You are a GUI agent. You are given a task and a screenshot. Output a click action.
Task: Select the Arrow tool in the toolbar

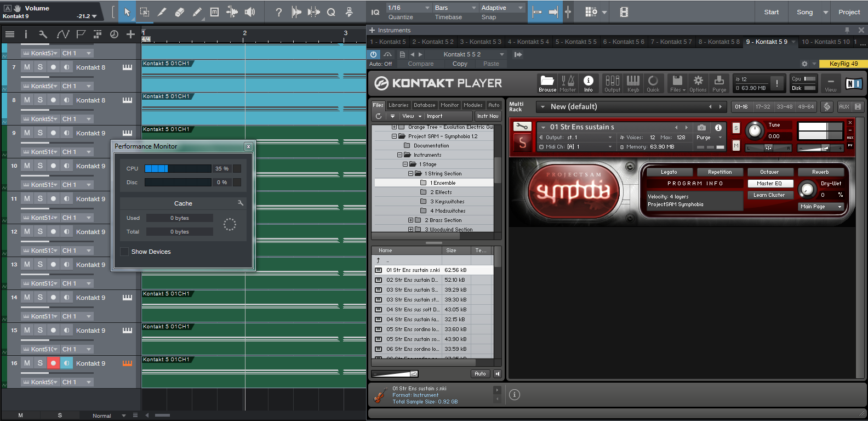click(x=127, y=12)
